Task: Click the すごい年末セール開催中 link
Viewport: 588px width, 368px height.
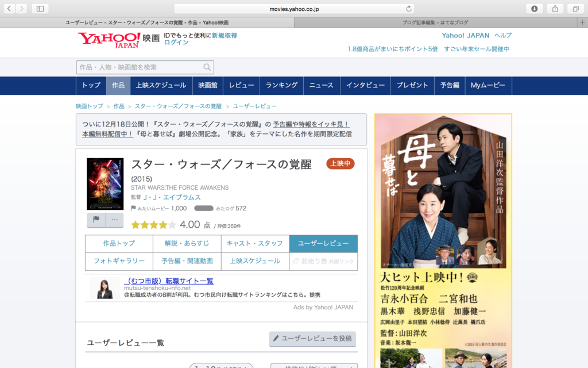Action: click(477, 49)
